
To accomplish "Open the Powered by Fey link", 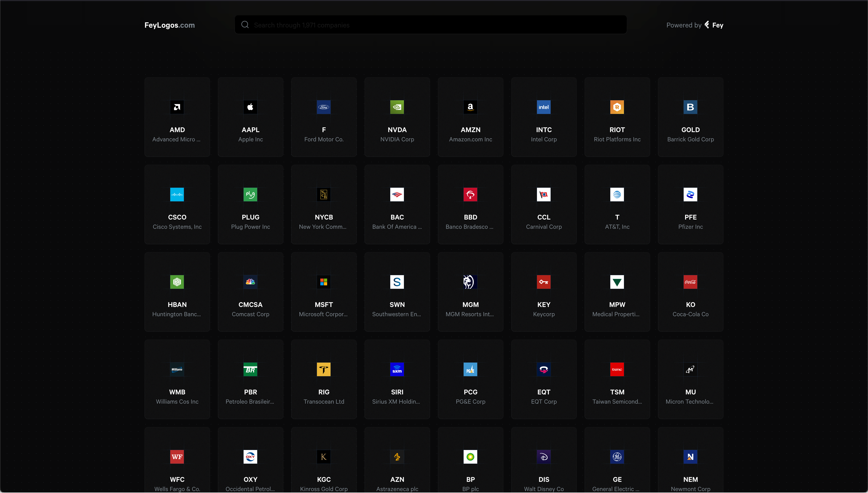I will [695, 25].
